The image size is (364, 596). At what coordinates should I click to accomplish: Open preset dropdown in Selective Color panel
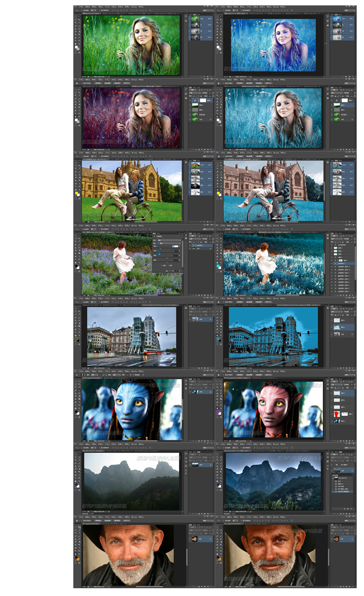coord(169,240)
